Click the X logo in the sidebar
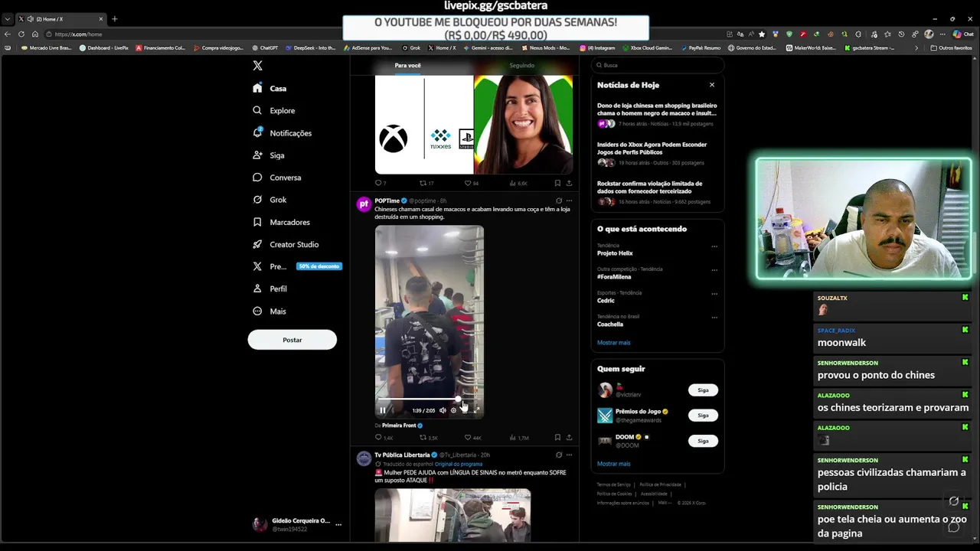 coord(257,66)
